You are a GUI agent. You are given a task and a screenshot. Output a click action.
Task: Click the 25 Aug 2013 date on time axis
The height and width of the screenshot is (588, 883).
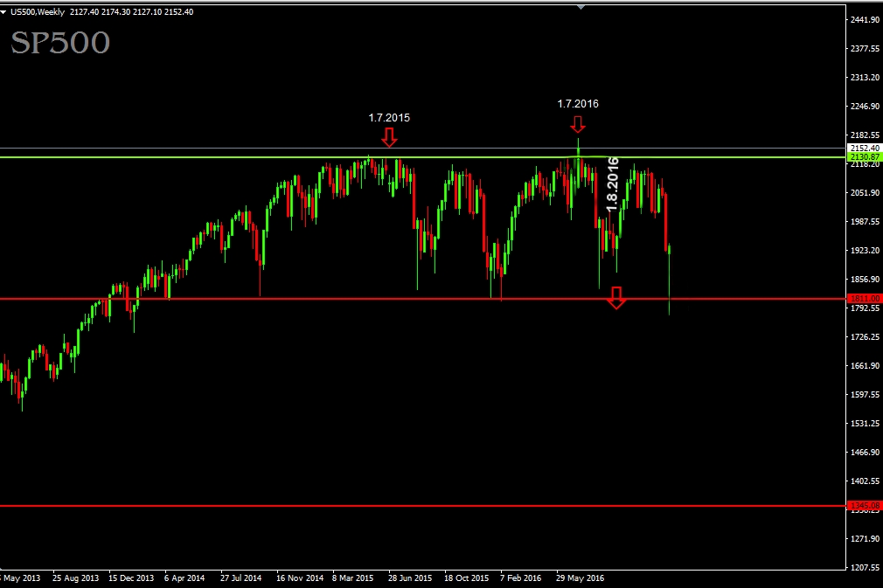[75, 578]
